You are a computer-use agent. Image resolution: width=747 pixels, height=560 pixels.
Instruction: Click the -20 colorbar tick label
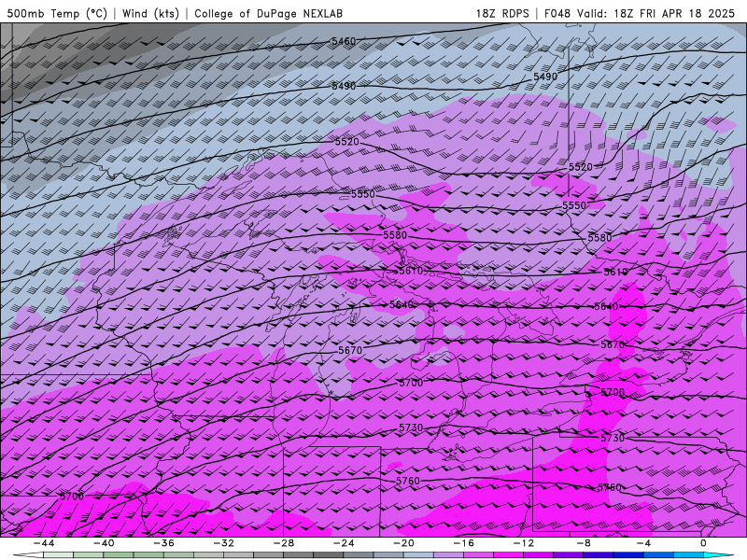(403, 543)
